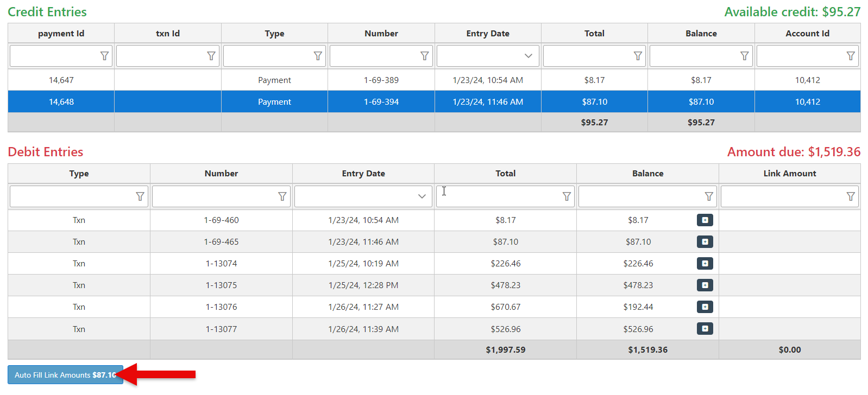Select credit payment row 14,647
This screenshot has height=395, width=868.
tap(61, 80)
